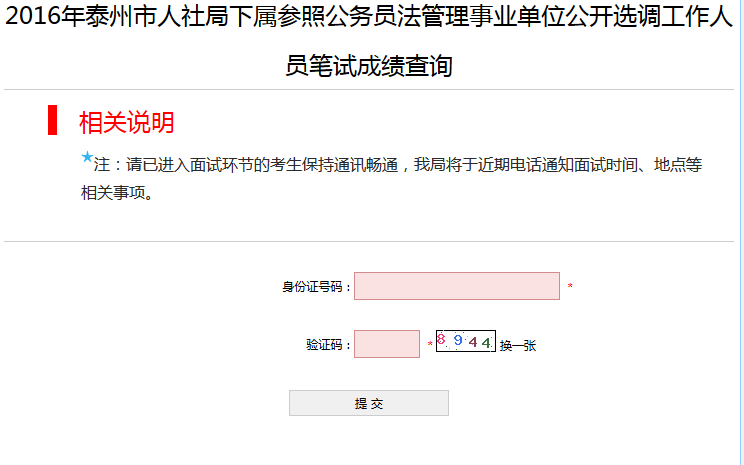The height and width of the screenshot is (465, 744).
Task: Click the captcha image showing 8944
Action: pyautogui.click(x=465, y=341)
